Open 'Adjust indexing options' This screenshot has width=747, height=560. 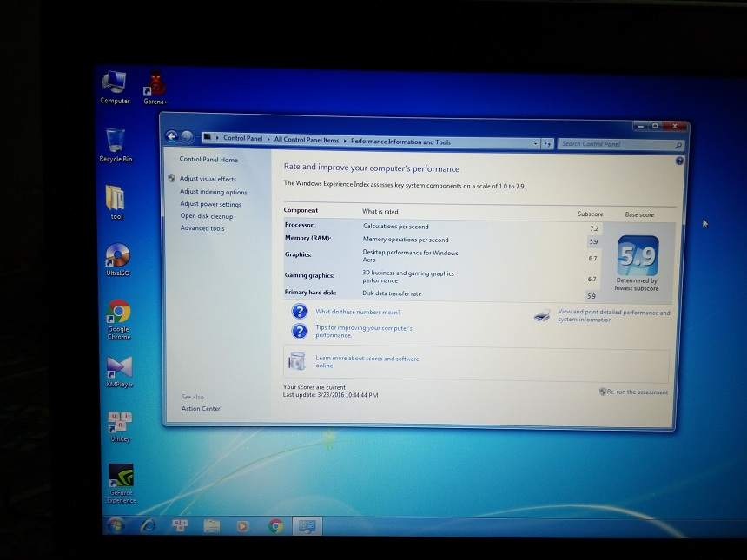(x=214, y=191)
